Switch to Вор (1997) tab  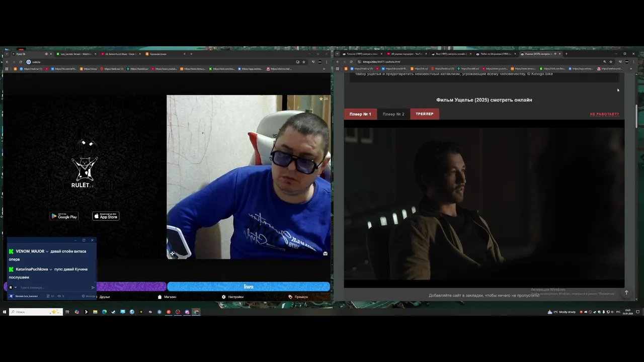point(451,54)
